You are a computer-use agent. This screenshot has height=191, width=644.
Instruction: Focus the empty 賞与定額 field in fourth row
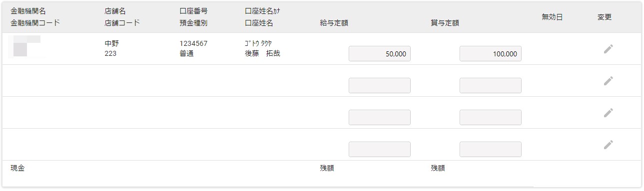click(x=491, y=150)
